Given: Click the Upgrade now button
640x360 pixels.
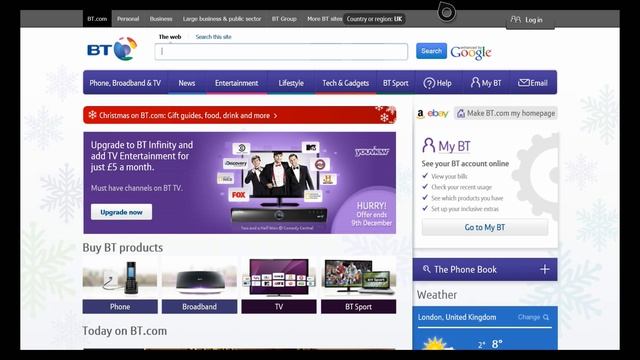Looking at the screenshot, I should point(121,212).
